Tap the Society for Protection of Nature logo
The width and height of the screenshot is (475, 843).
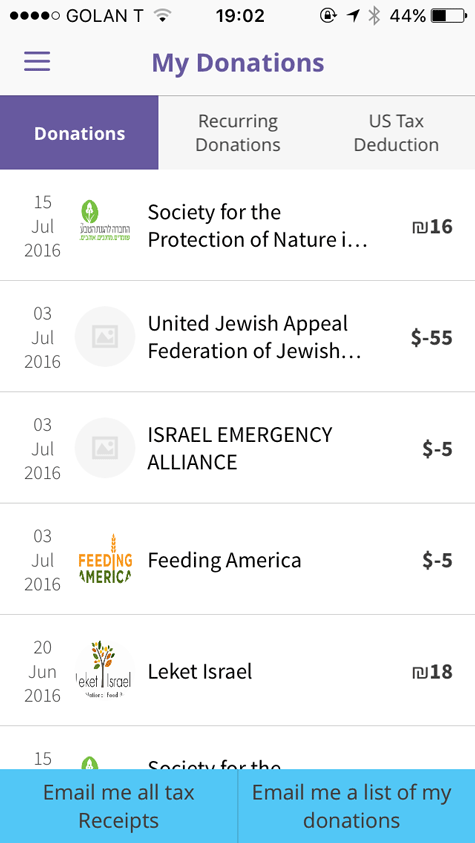tap(105, 220)
